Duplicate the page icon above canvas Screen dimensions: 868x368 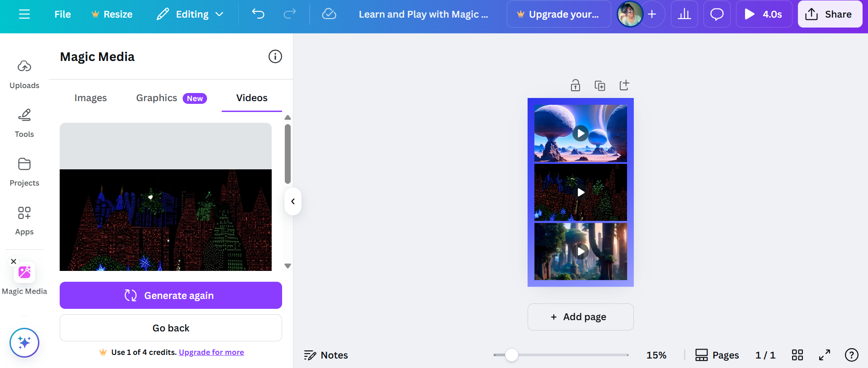tap(600, 85)
